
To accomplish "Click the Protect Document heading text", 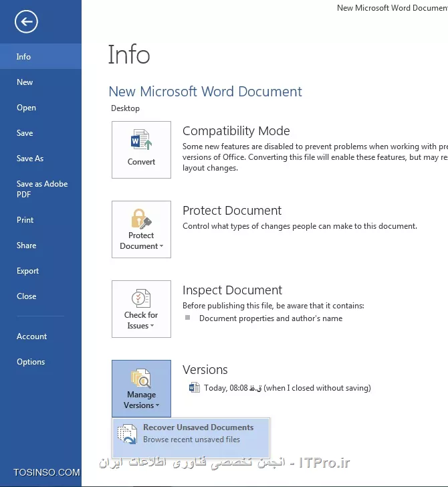I will click(x=232, y=211).
